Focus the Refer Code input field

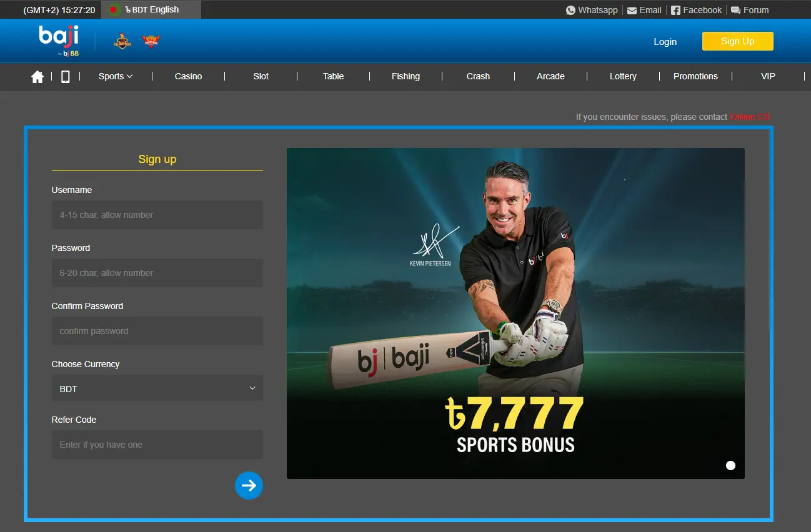(157, 445)
